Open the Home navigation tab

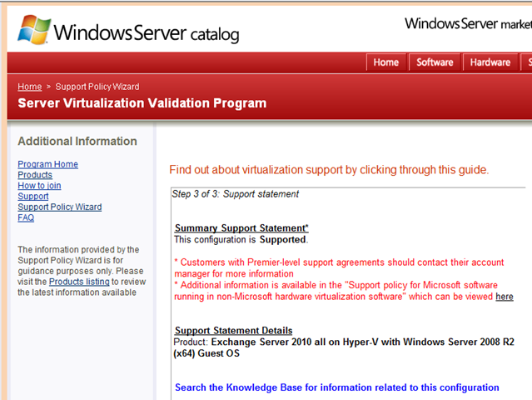point(386,62)
